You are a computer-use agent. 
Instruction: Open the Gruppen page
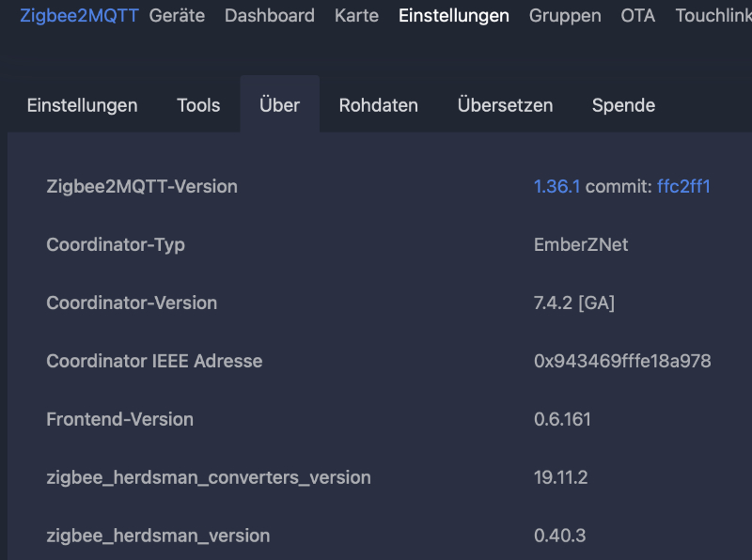(x=565, y=15)
